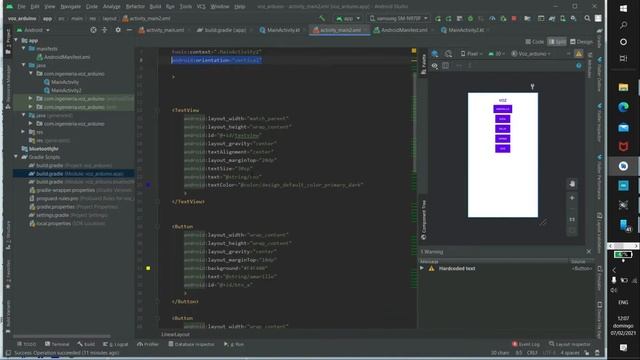Open the Layout Inspector
640x360 pixels.
point(570,344)
